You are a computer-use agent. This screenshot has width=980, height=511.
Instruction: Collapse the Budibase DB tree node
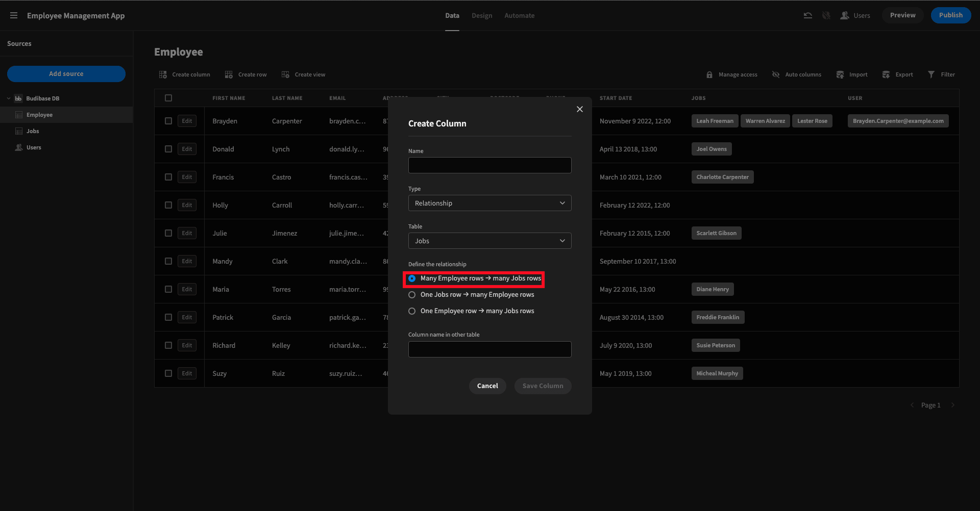coord(9,98)
